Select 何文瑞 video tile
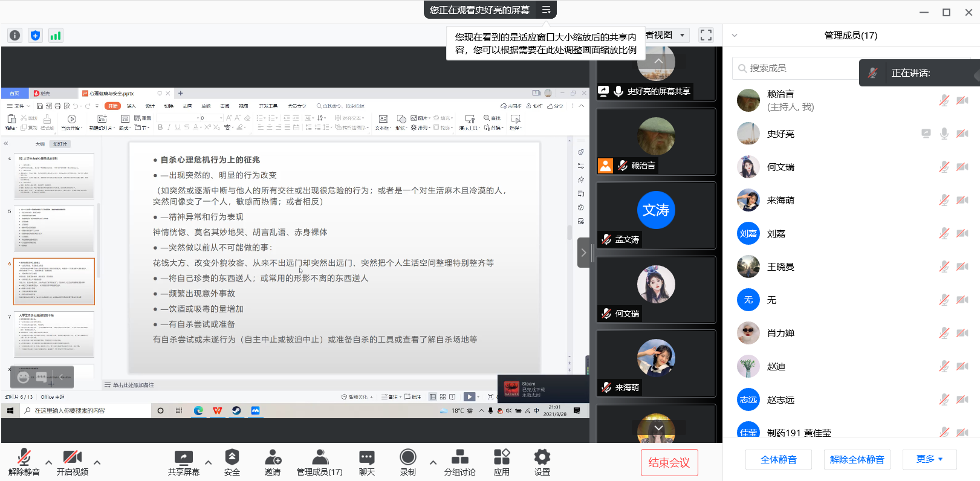This screenshot has width=980, height=481. coord(656,290)
